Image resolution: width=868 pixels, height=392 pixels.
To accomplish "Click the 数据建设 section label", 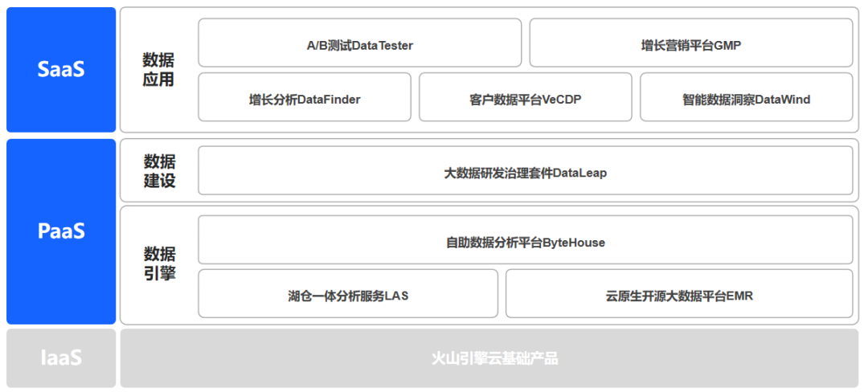I will click(159, 171).
